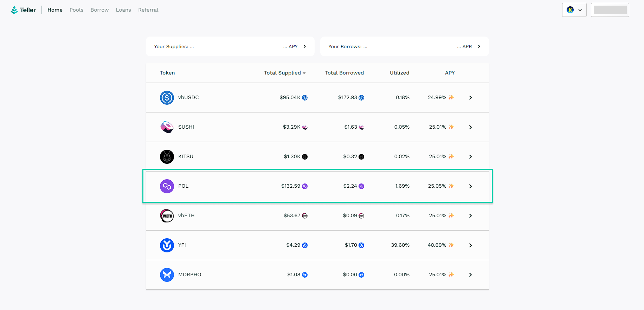Expand POL row chevron
This screenshot has width=644, height=310.
pos(470,186)
